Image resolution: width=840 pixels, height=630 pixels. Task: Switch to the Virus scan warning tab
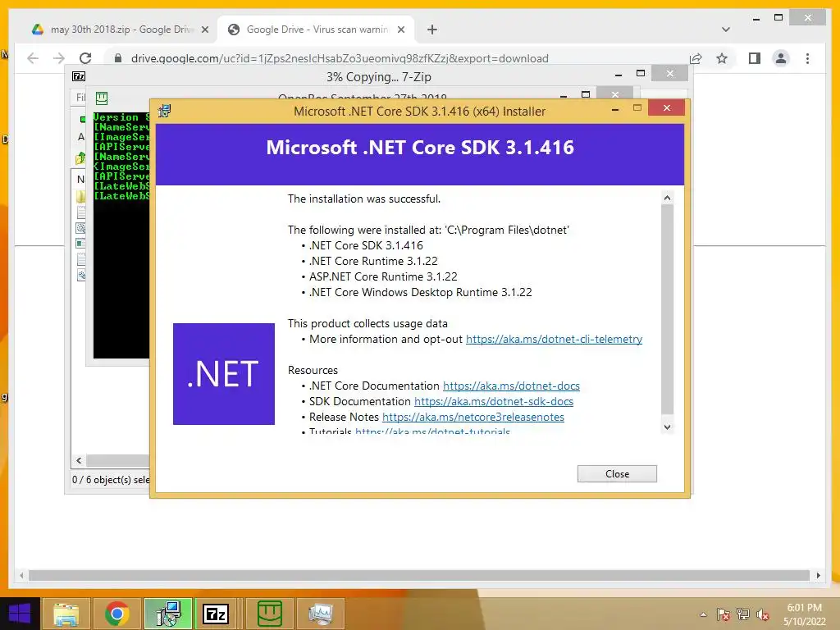tap(316, 30)
